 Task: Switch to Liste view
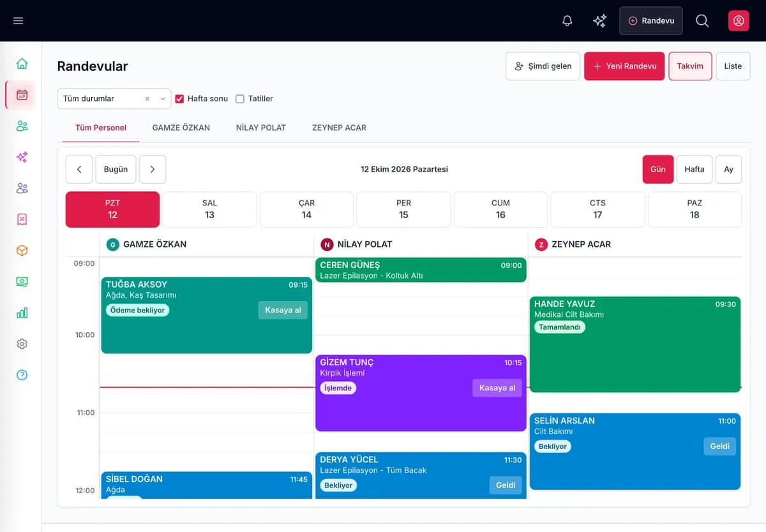click(x=733, y=66)
